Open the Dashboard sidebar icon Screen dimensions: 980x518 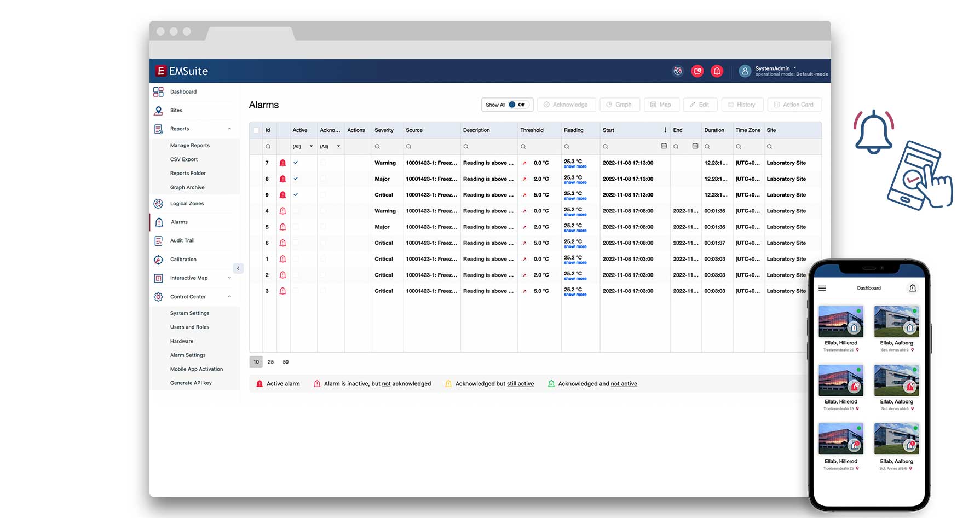coord(158,92)
